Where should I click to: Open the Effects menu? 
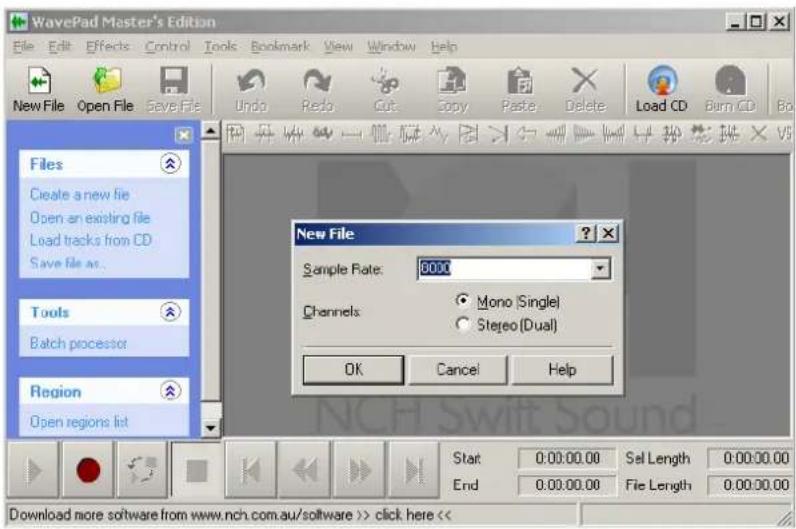(108, 47)
